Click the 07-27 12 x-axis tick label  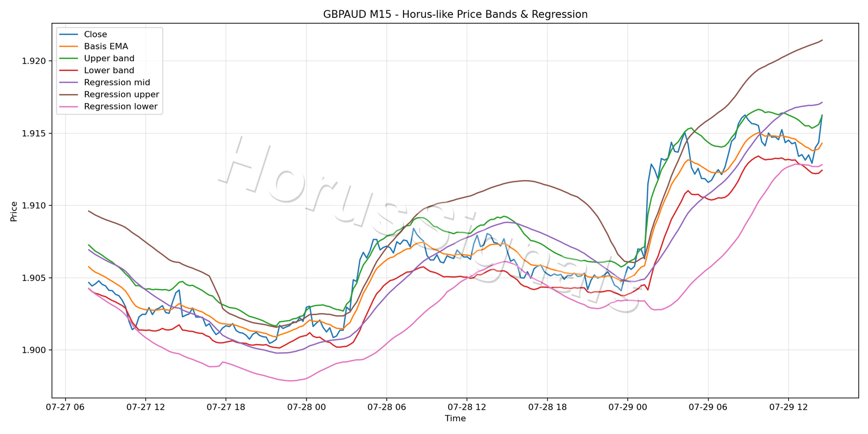pyautogui.click(x=145, y=407)
